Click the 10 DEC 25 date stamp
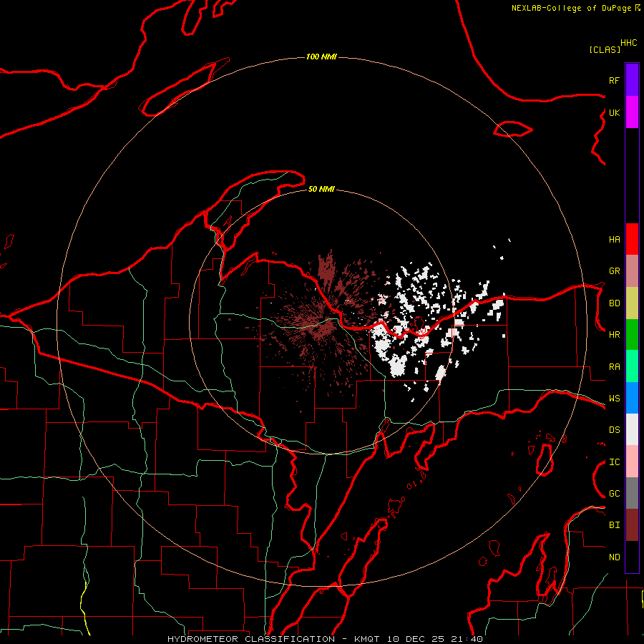644x644 pixels. point(416,639)
